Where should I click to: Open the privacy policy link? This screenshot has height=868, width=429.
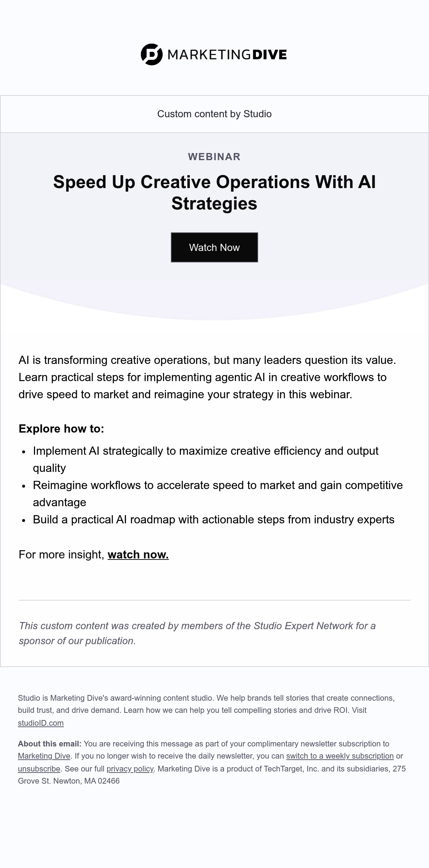130,768
